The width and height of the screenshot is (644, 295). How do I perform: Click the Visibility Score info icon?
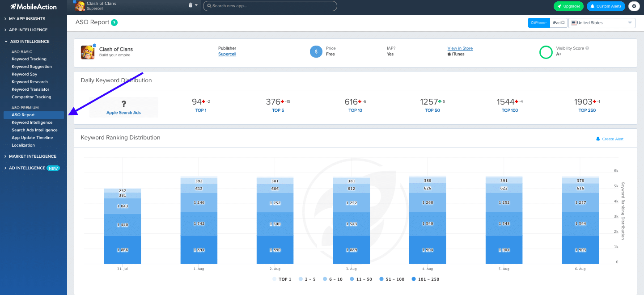(587, 48)
